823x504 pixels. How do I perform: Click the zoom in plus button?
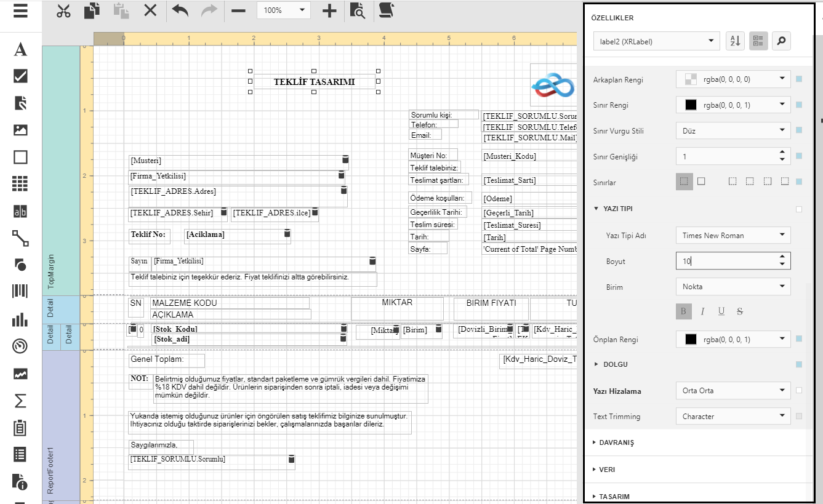[x=329, y=10]
